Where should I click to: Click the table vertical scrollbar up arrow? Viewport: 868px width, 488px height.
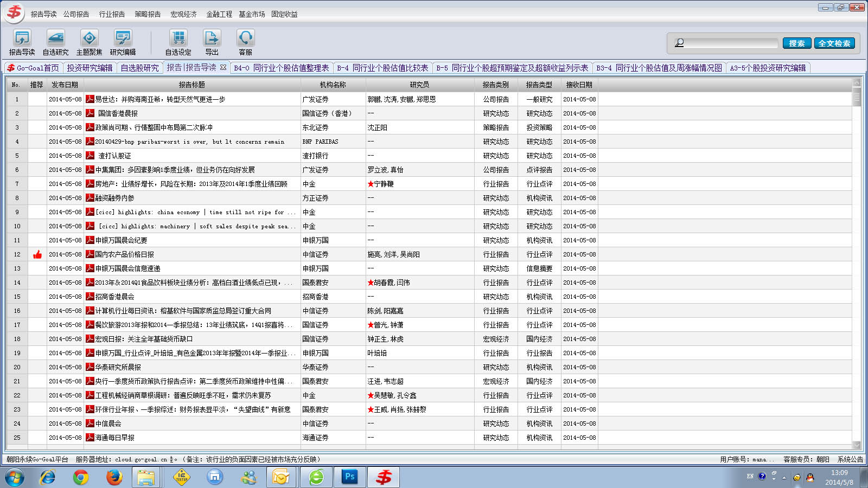click(x=857, y=83)
